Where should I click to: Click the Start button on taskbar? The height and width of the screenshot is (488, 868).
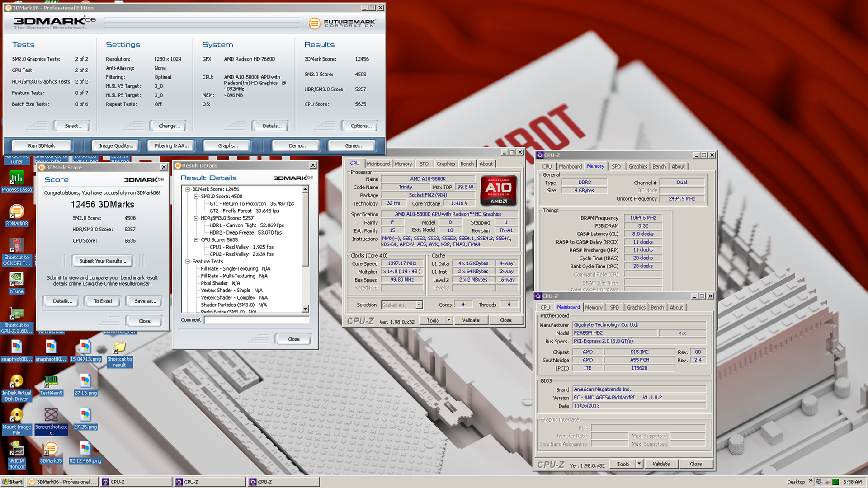click(x=12, y=482)
